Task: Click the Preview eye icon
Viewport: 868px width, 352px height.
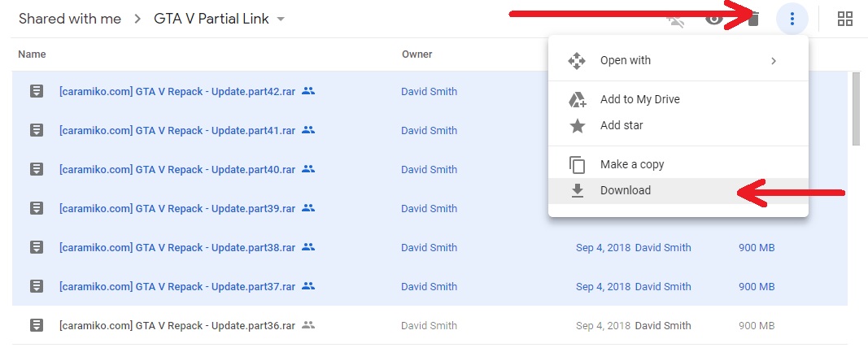Action: coord(714,19)
